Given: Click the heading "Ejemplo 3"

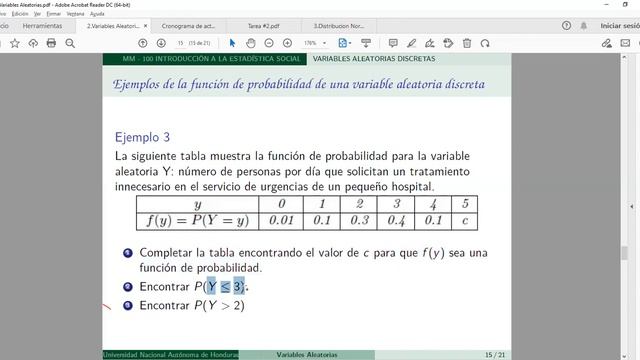Looking at the screenshot, I should (x=142, y=137).
